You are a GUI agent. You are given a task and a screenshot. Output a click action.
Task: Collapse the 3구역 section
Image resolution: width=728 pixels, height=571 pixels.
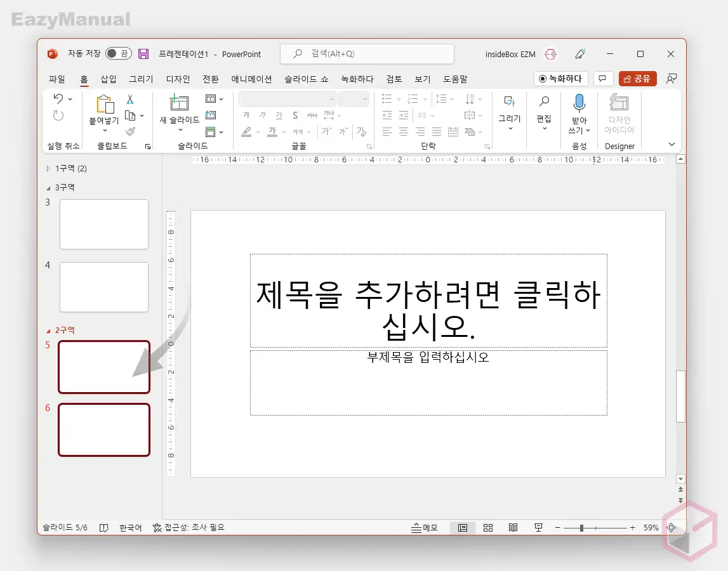pyautogui.click(x=48, y=188)
